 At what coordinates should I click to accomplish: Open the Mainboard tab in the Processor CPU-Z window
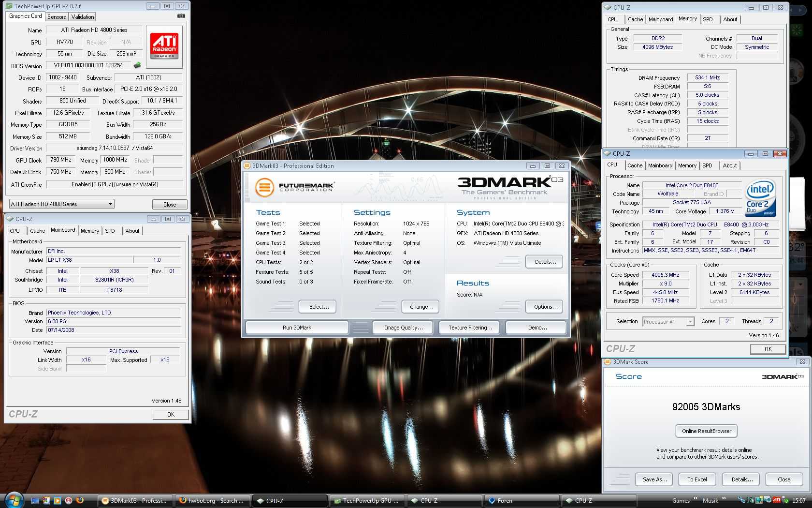point(660,166)
